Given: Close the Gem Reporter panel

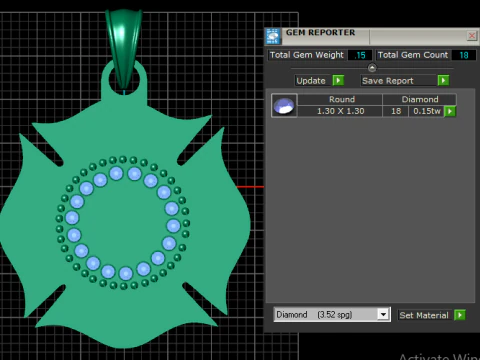Looking at the screenshot, I should [472, 36].
